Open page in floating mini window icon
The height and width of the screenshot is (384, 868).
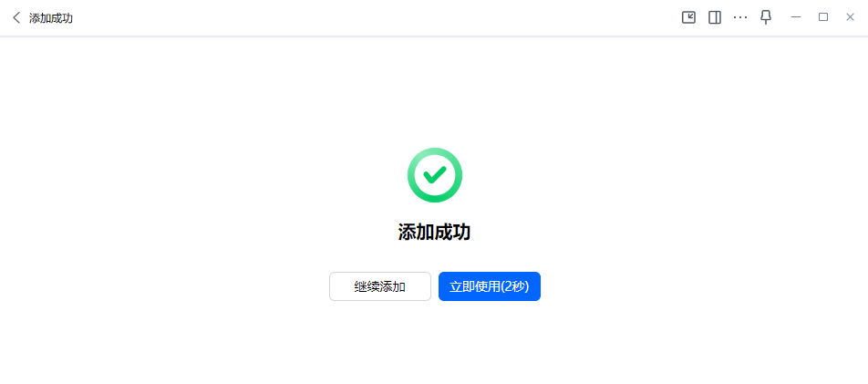point(688,17)
